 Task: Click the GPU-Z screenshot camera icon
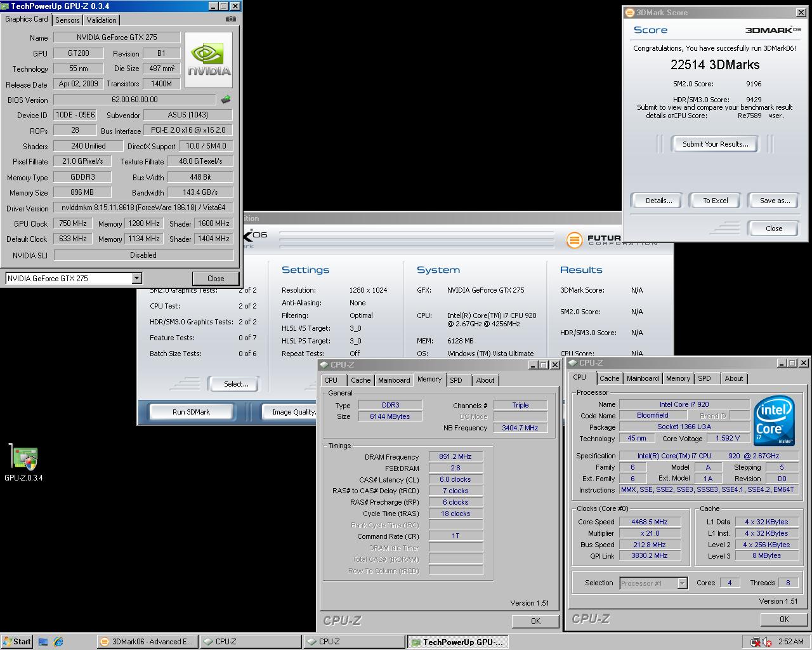click(231, 19)
